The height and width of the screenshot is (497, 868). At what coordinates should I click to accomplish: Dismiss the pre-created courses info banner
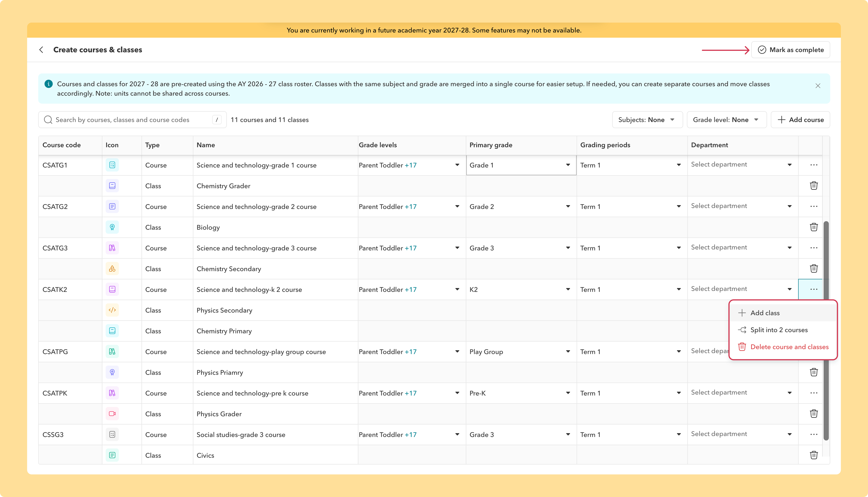(818, 86)
